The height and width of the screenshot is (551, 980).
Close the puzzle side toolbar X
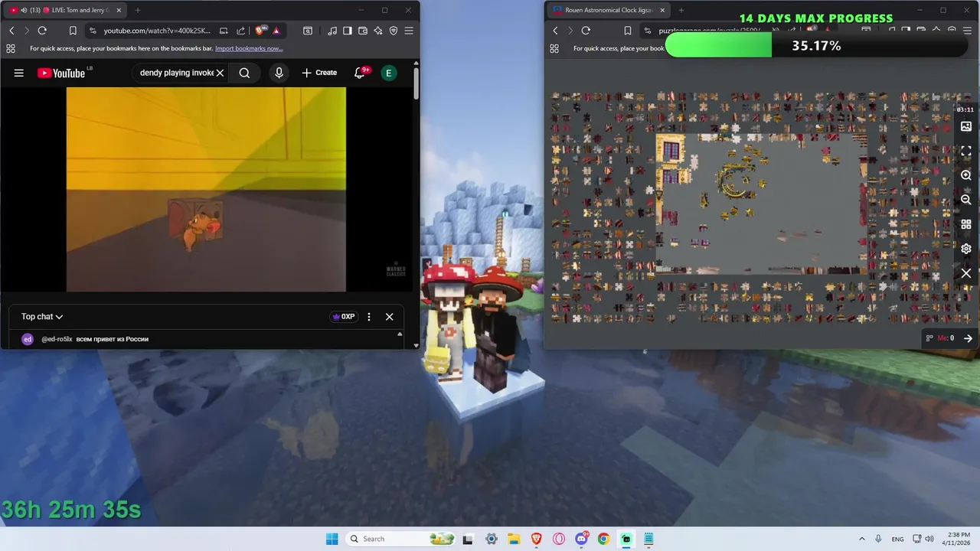click(966, 273)
